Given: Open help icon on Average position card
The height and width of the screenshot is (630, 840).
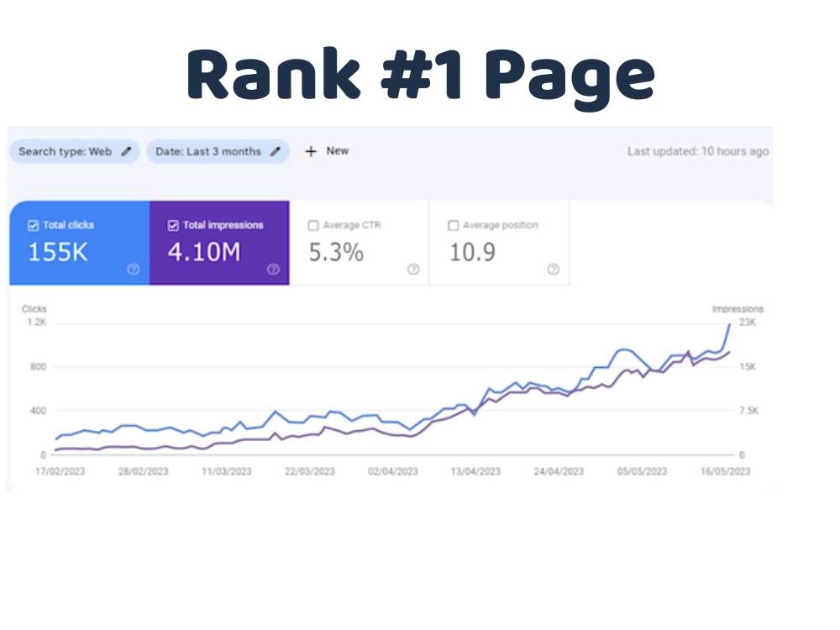Looking at the screenshot, I should (554, 269).
